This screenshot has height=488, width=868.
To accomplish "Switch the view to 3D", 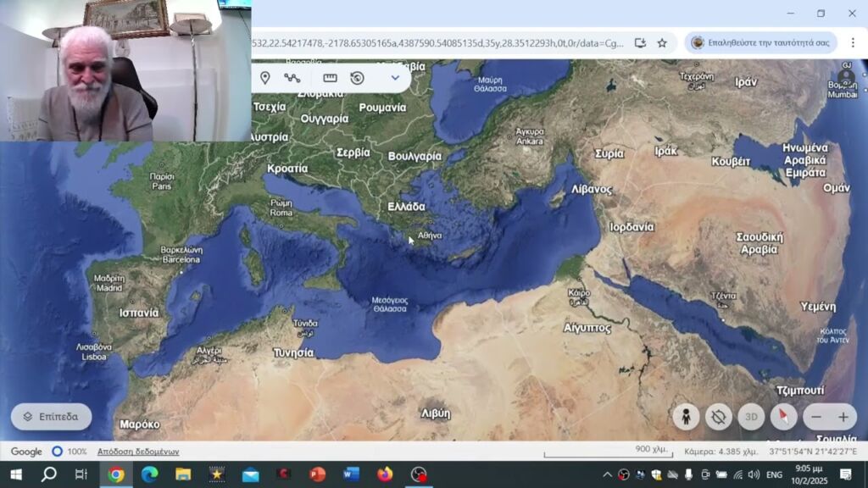I will [751, 417].
